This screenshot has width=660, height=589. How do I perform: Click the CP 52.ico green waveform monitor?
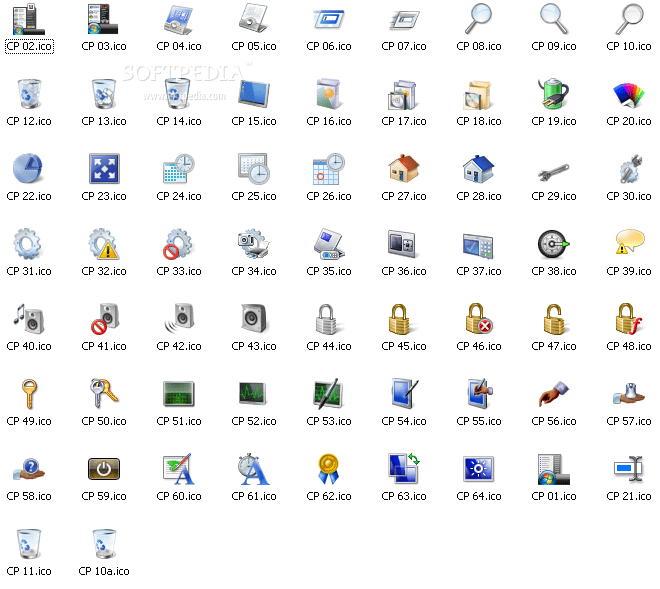pyautogui.click(x=253, y=393)
